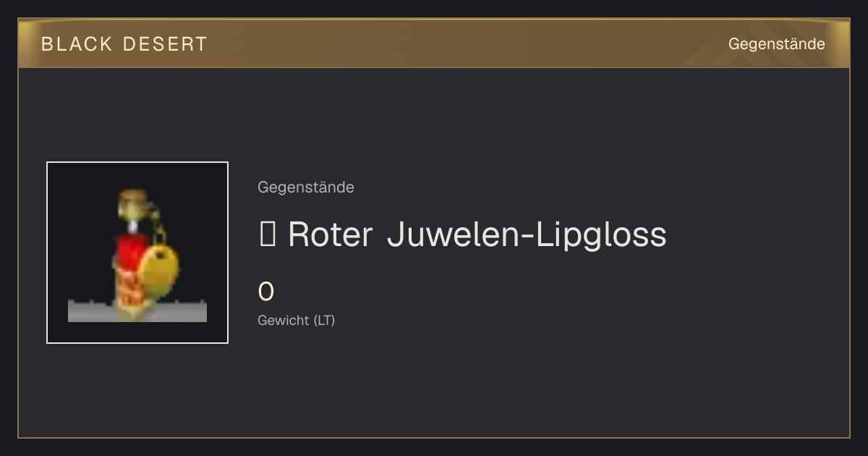
Task: Click the DESERT word in the header
Action: tap(165, 44)
